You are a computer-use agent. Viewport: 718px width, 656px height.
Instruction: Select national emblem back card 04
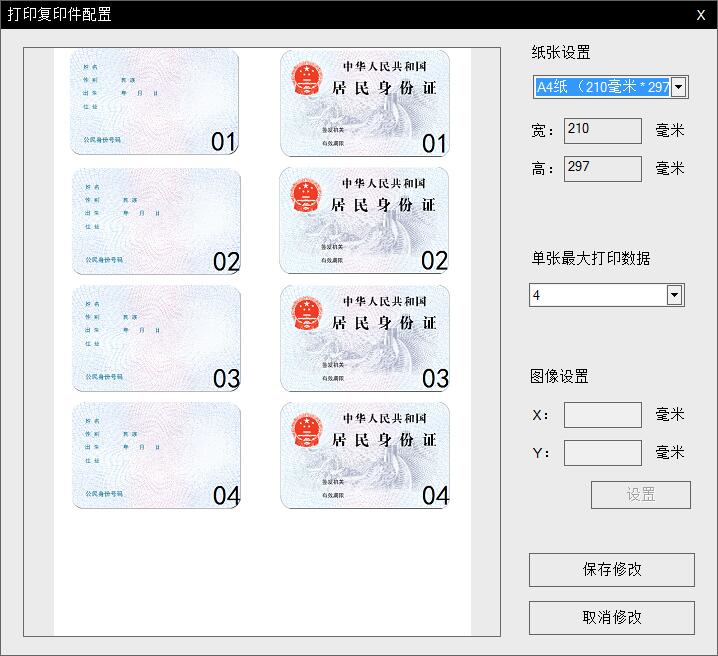point(365,455)
